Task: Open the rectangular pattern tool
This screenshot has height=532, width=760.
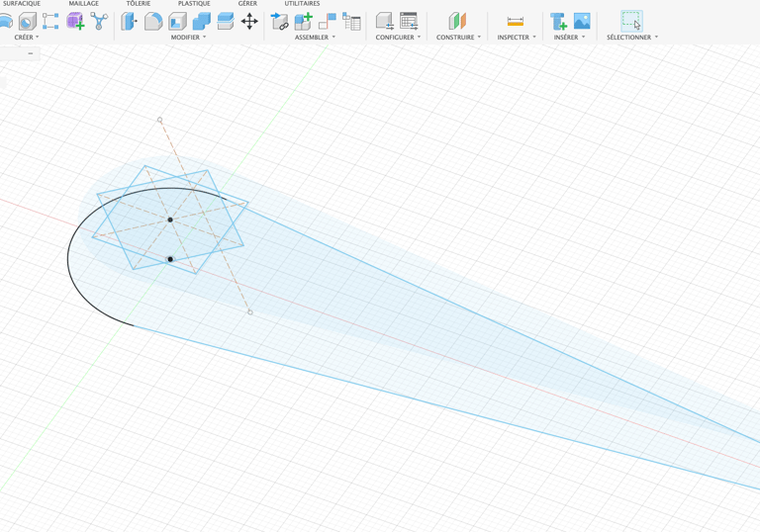Action: tap(50, 22)
